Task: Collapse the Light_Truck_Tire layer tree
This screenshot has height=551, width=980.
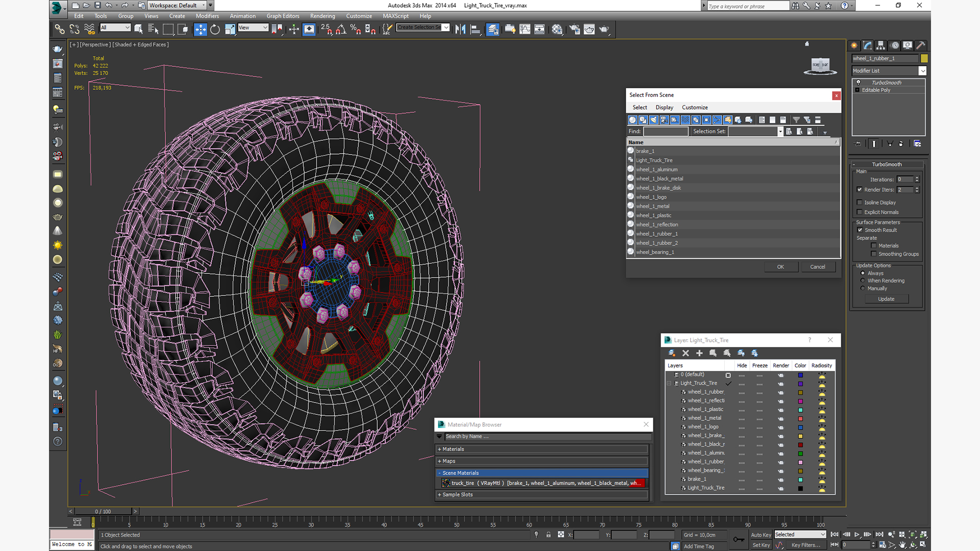Action: (669, 383)
